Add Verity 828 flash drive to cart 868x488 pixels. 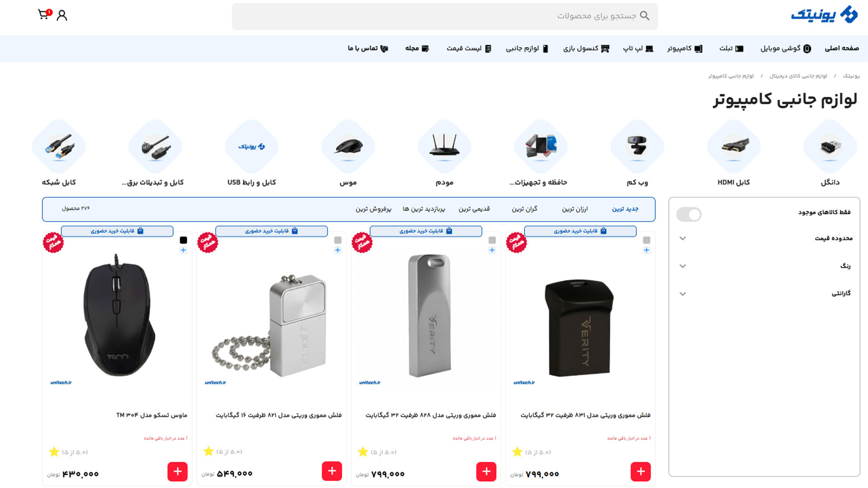pos(486,471)
